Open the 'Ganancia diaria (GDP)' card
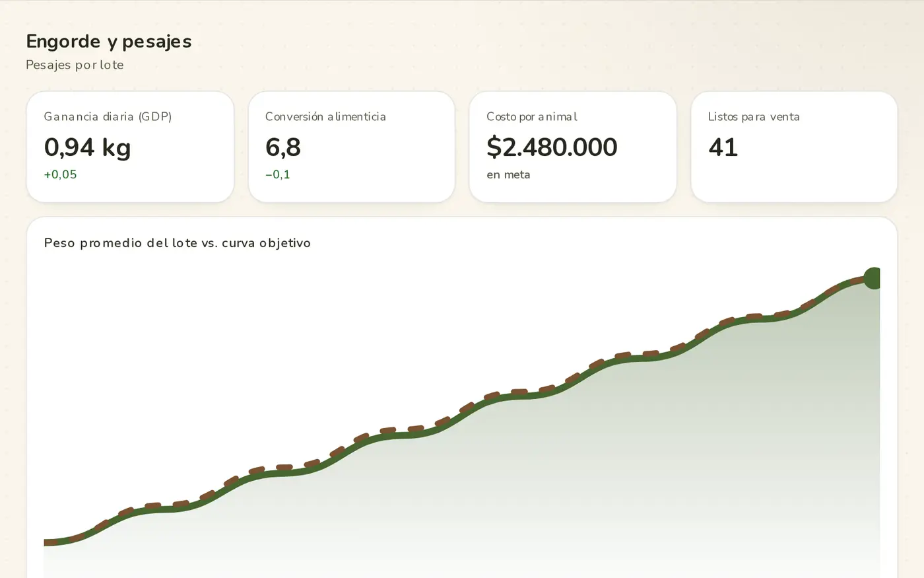924x578 pixels. point(130,147)
